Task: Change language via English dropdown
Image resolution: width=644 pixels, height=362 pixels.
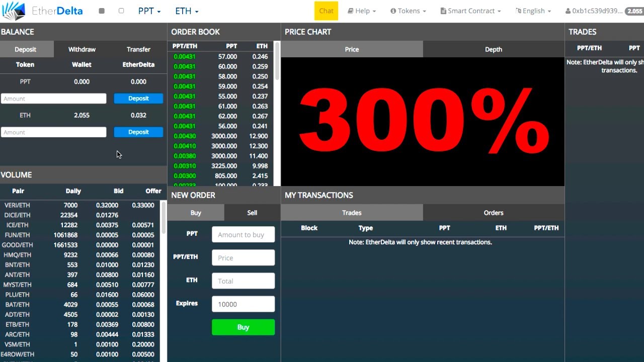Action: click(x=533, y=11)
